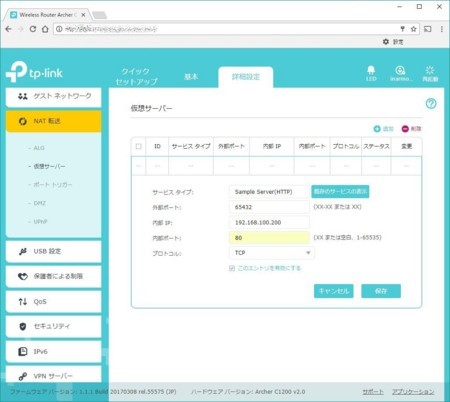Screen dimensions: 450x402
Task: Select NAT forwarding sidebar item
Action: [53, 121]
